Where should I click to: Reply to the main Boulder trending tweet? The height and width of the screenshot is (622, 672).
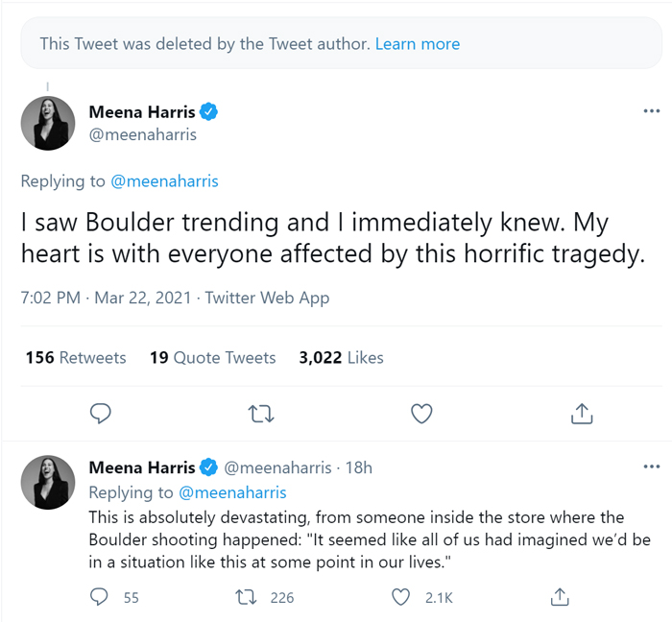pos(101,414)
